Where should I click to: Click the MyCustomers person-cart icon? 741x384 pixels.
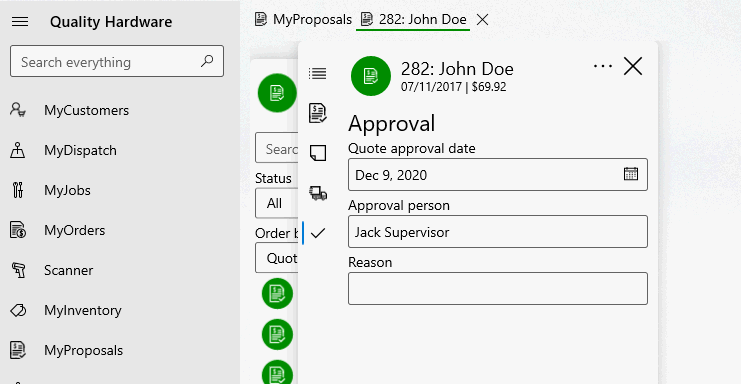pos(18,110)
